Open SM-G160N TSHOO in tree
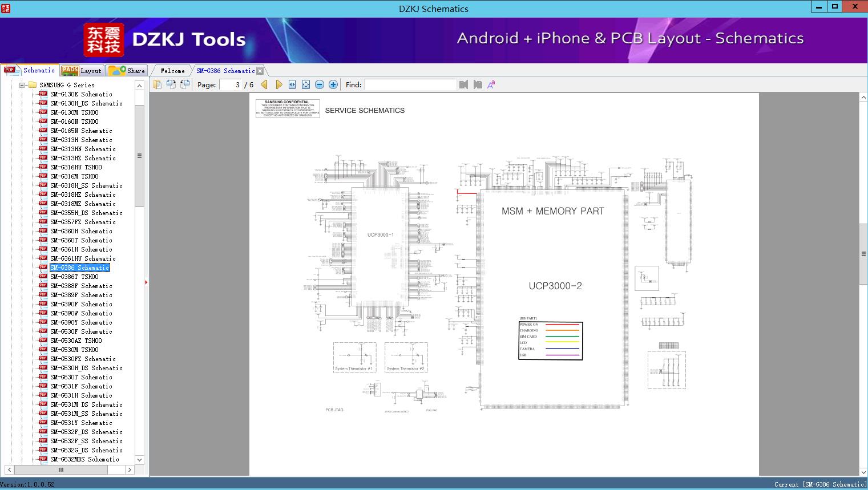This screenshot has width=868, height=490. point(74,122)
